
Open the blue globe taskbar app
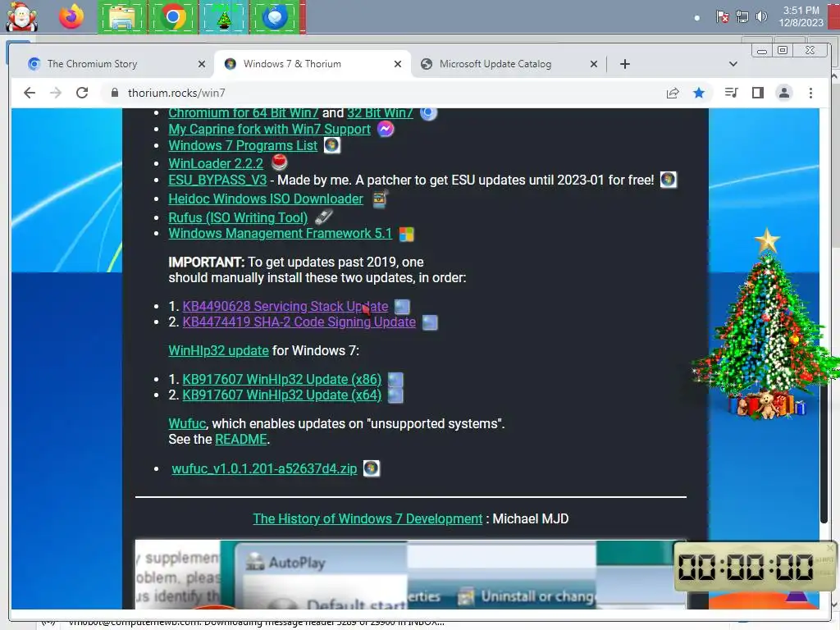(x=275, y=18)
